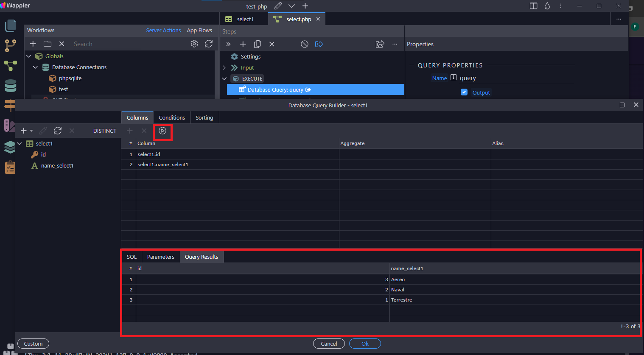Collapse the Globals tree node
This screenshot has height=355, width=644.
(x=29, y=56)
